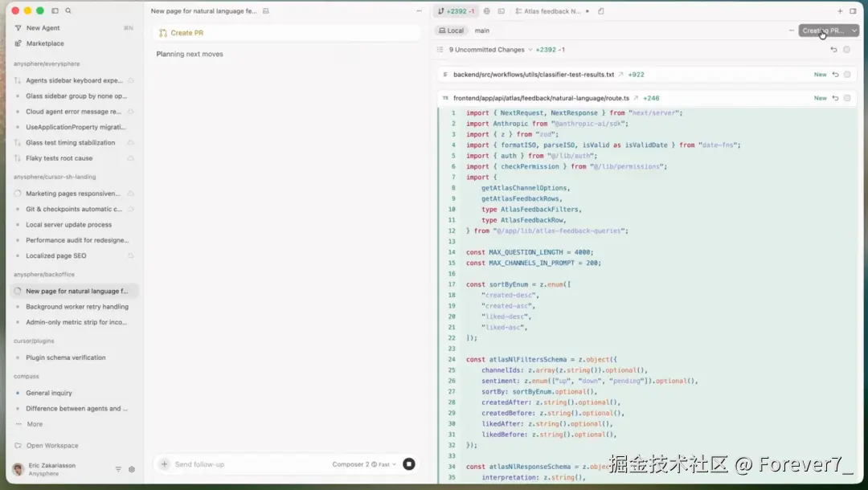Expand the 9 Uncommitted Changes chevron

[530, 50]
